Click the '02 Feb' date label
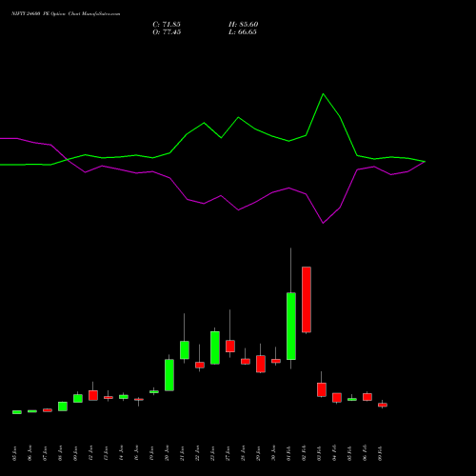This screenshot has width=476, height=476. pos(304,453)
